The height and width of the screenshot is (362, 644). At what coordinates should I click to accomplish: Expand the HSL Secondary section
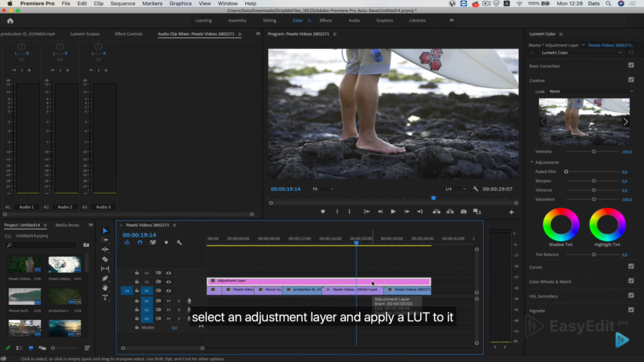pos(543,297)
